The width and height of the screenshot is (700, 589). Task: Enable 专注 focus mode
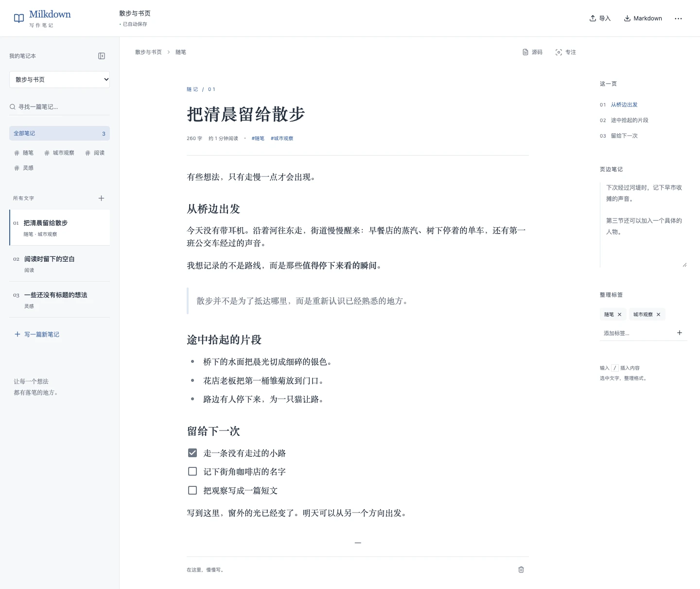tap(566, 52)
